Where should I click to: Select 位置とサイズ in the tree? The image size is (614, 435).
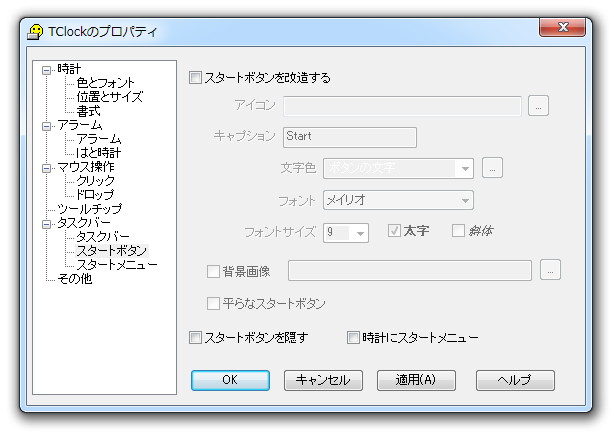pyautogui.click(x=110, y=97)
